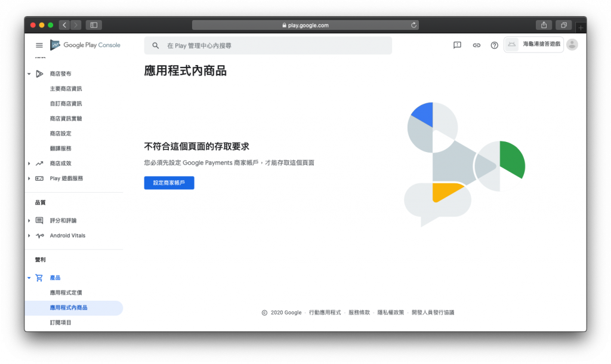Viewport: 611px width, 364px height.
Task: Click the 商店發布 label
Action: 60,73
